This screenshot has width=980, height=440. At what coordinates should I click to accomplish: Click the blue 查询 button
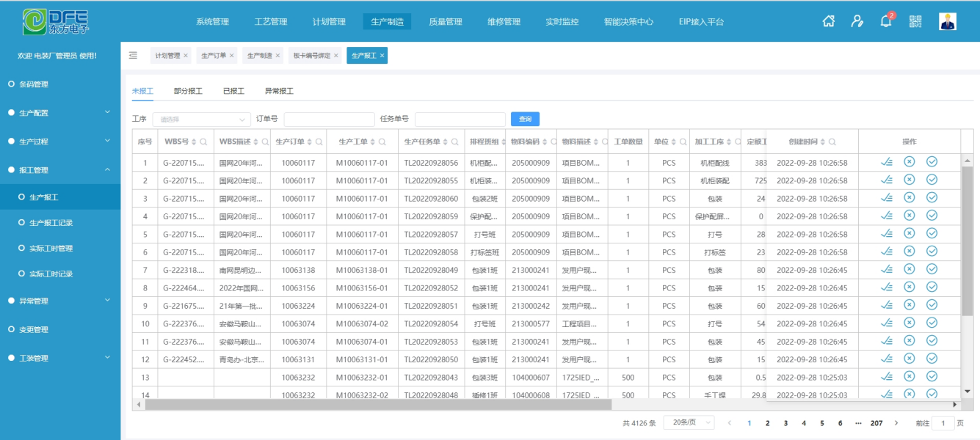click(x=525, y=119)
